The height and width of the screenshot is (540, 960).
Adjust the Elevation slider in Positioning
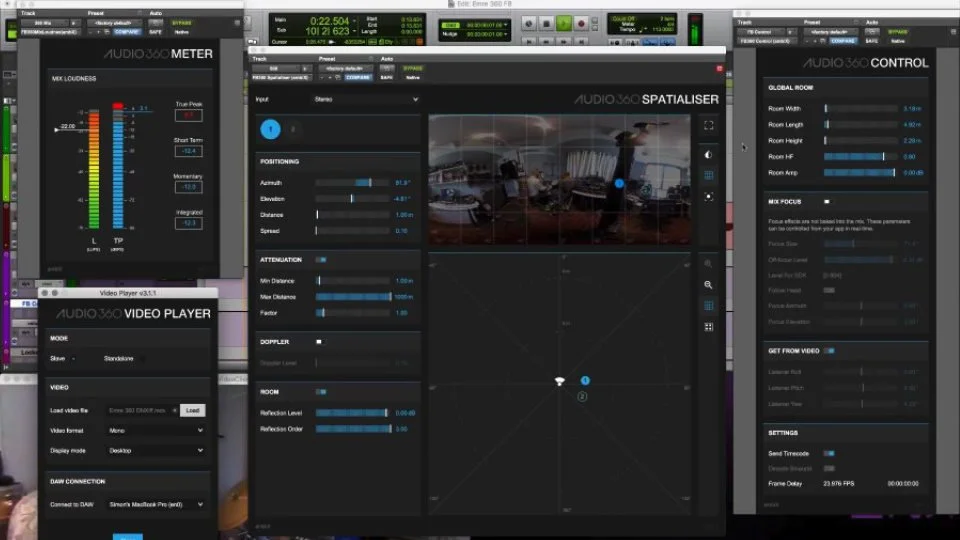point(353,199)
